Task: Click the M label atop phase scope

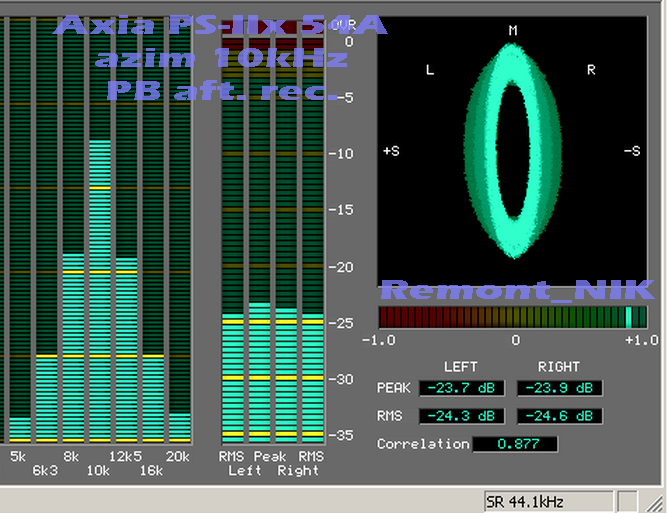Action: pyautogui.click(x=513, y=31)
